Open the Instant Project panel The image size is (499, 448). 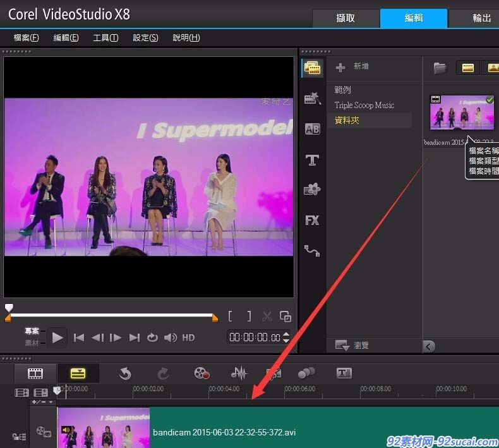coord(312,99)
